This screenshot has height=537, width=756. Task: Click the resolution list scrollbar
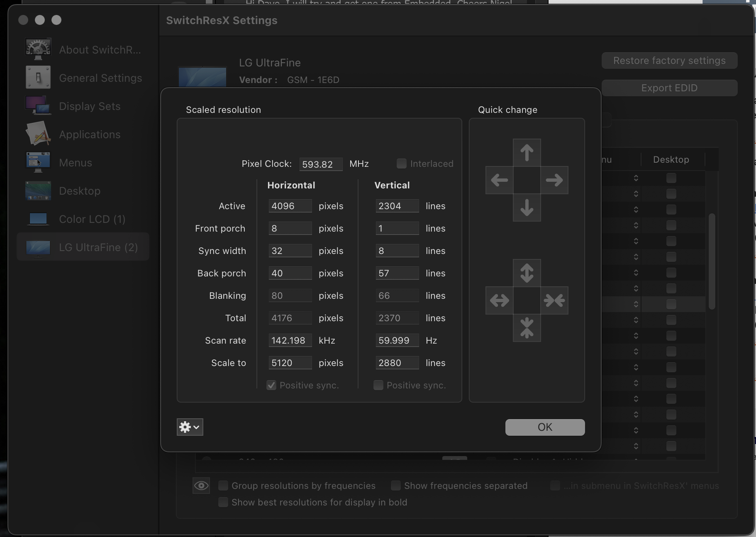point(712,261)
